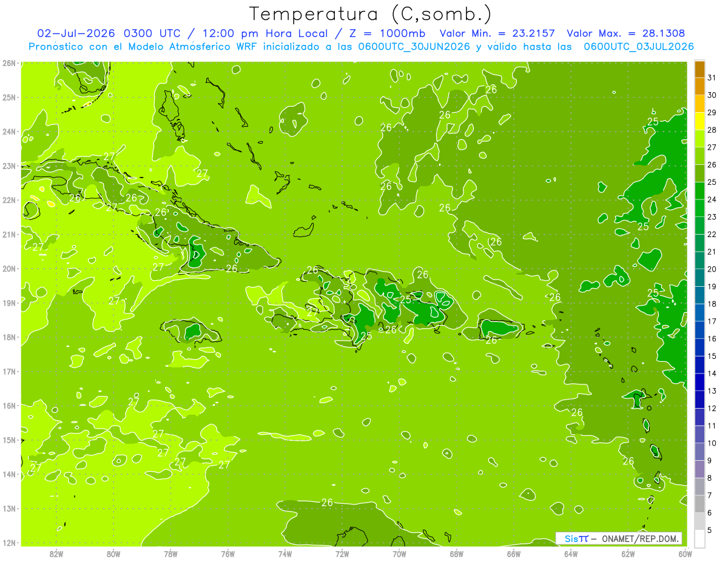
Task: Click color bar label '15'
Action: pyautogui.click(x=712, y=356)
